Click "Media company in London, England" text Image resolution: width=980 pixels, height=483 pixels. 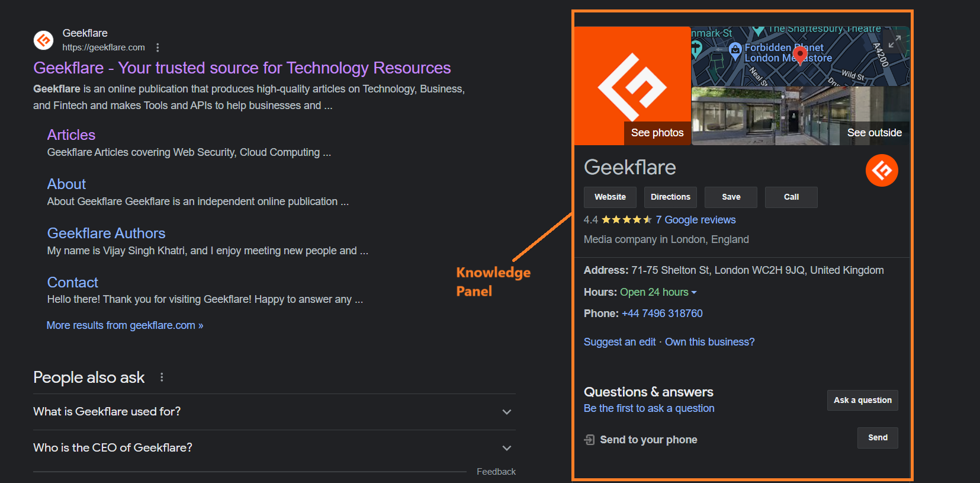tap(666, 239)
